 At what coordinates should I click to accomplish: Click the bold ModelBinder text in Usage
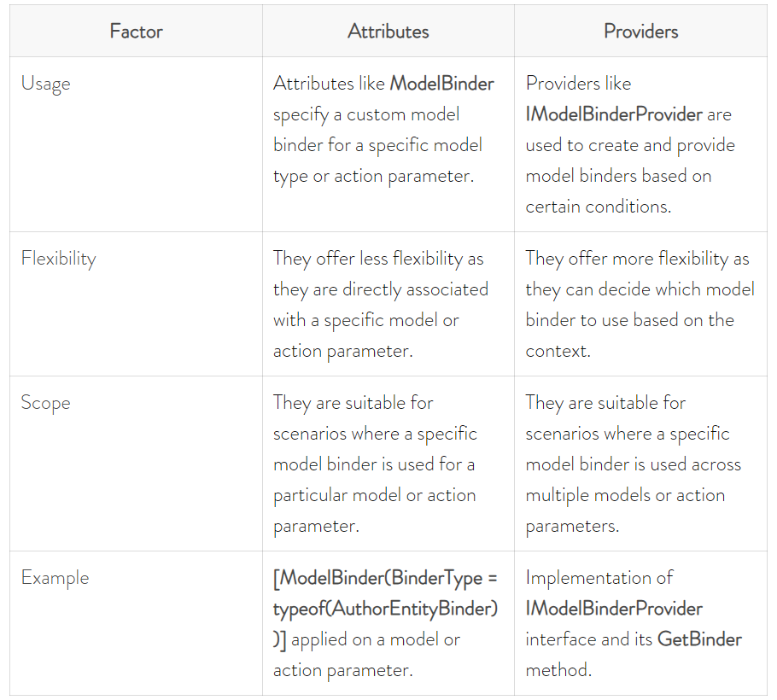point(442,83)
